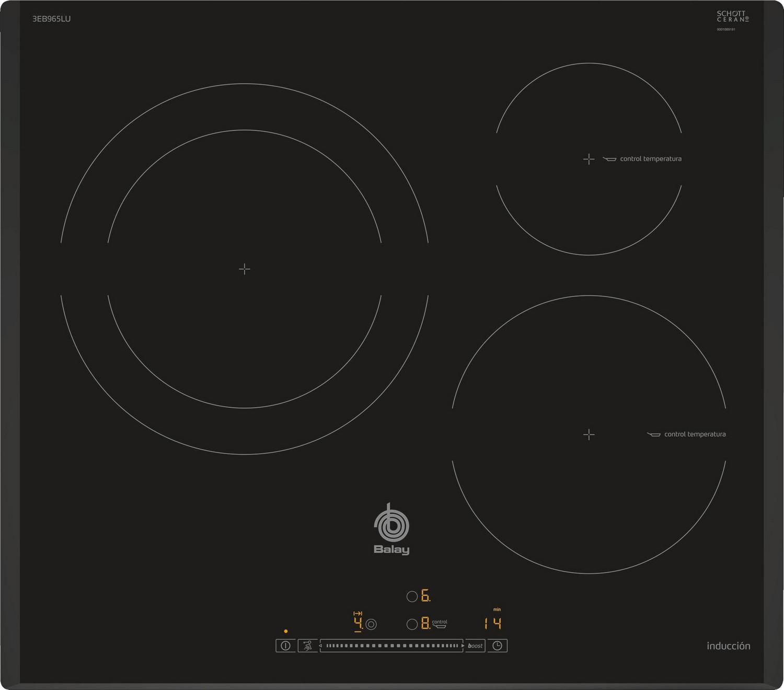Select the rear right zone circle beside 6
Screen dimensions: 784x690
click(x=412, y=596)
